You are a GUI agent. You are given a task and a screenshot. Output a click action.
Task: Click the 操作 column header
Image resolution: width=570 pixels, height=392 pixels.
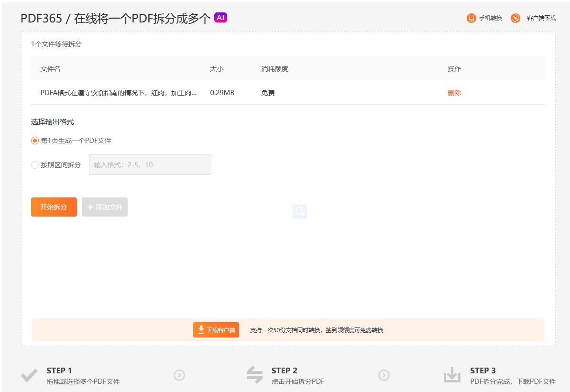click(454, 69)
